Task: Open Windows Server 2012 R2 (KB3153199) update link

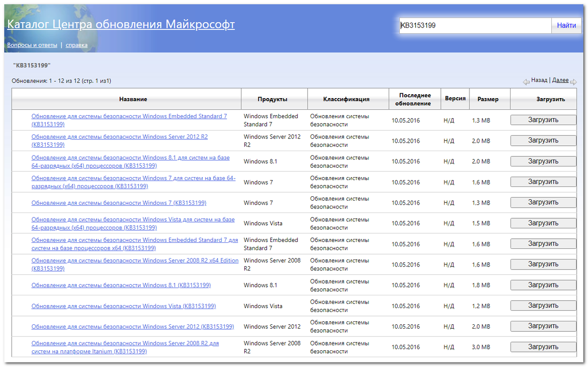Action: coord(120,141)
